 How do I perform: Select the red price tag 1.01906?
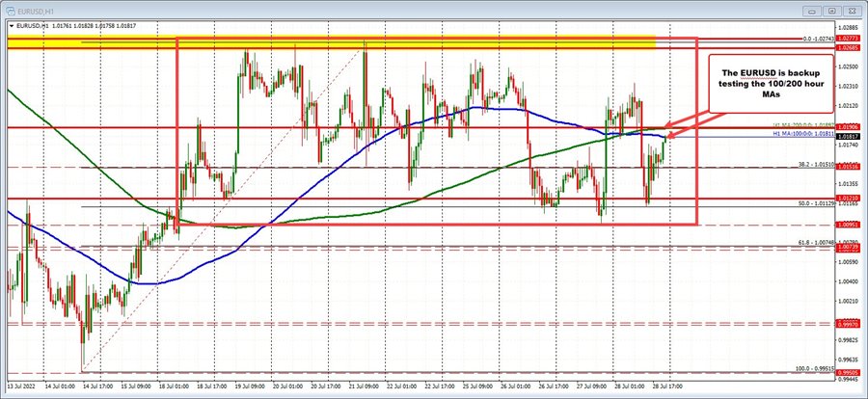point(846,128)
